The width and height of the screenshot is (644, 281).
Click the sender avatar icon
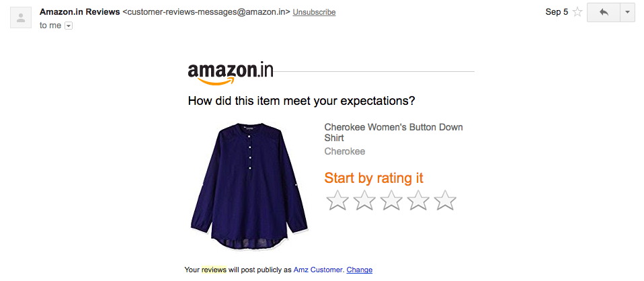pos(21,17)
